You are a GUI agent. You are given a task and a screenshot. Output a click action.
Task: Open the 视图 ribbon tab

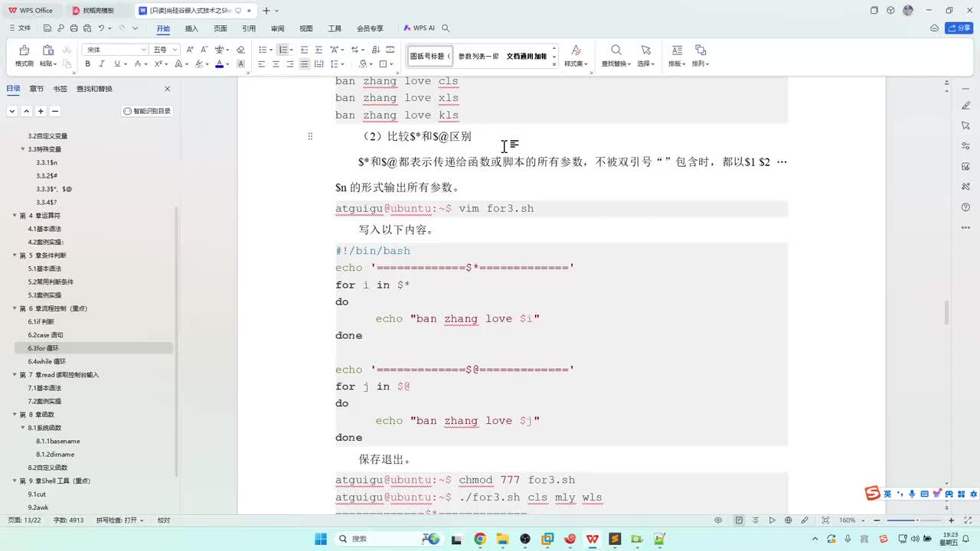306,28
